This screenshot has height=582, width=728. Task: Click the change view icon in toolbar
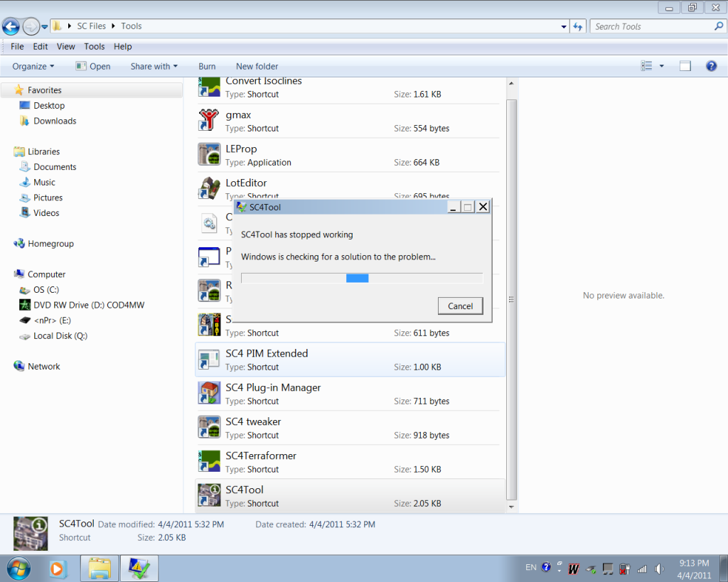(646, 66)
